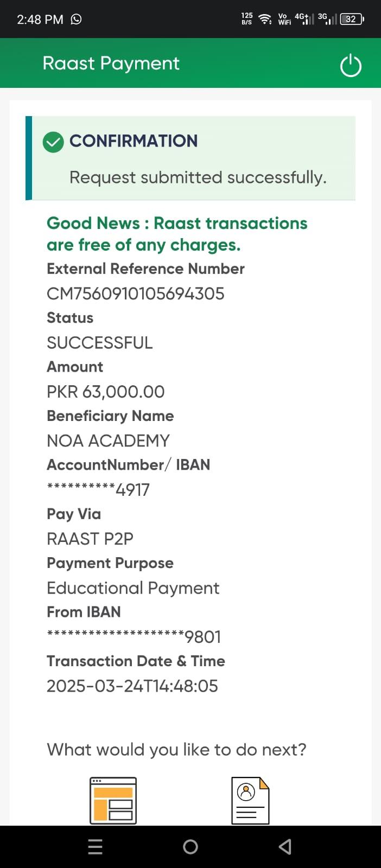The width and height of the screenshot is (381, 868).
Task: Tap the Raast Payment header title
Action: [111, 63]
